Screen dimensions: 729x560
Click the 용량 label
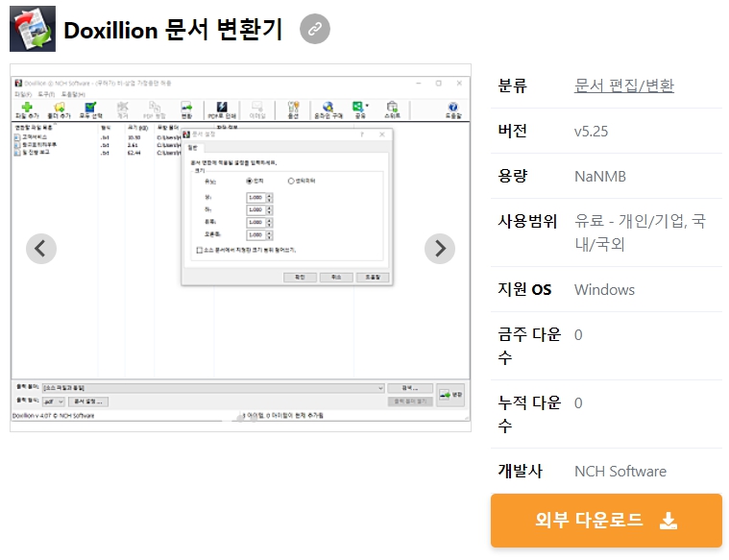coord(512,176)
